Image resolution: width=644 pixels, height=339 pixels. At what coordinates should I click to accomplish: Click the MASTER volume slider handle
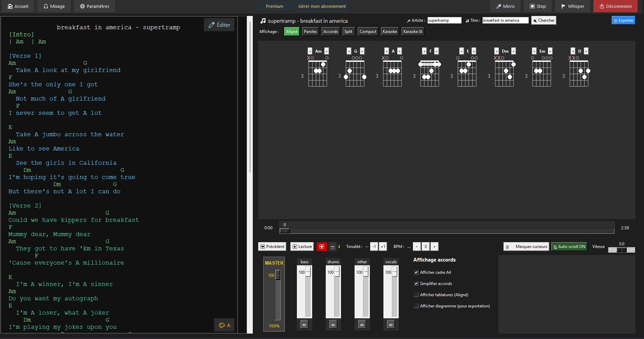coord(278,275)
